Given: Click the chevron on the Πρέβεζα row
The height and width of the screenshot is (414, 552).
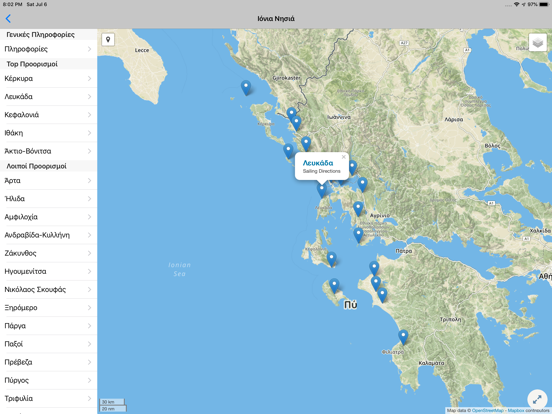Looking at the screenshot, I should (89, 362).
